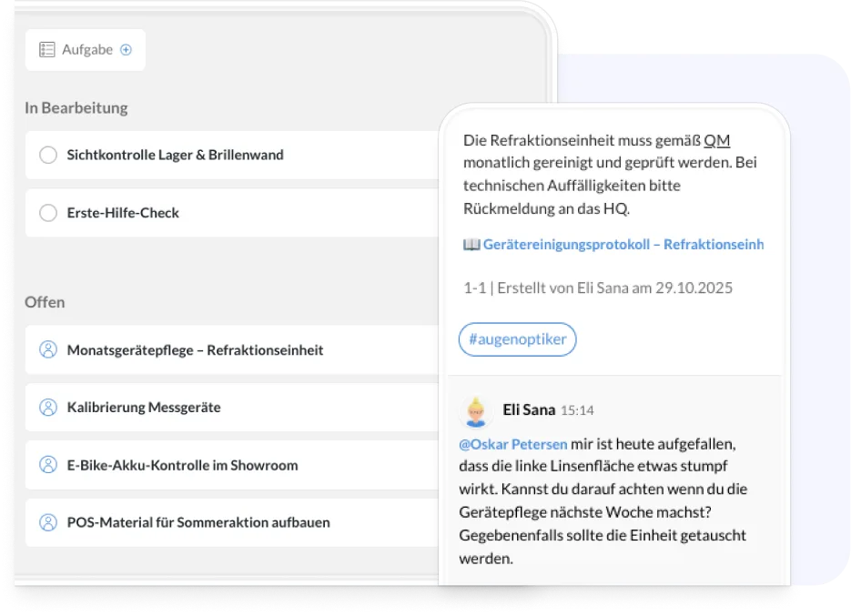Click the Offen section header
Viewport: 851px width, 616px height.
[45, 302]
